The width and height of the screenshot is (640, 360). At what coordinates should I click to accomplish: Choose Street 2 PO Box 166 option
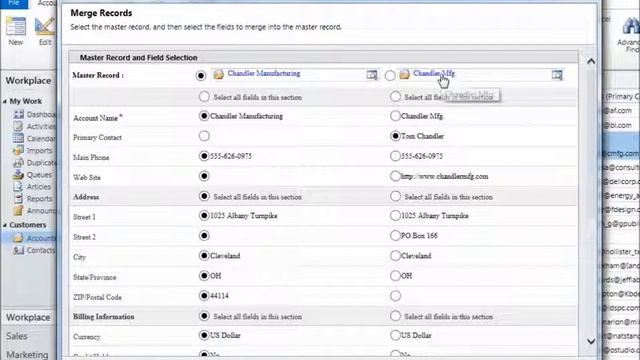[395, 236]
